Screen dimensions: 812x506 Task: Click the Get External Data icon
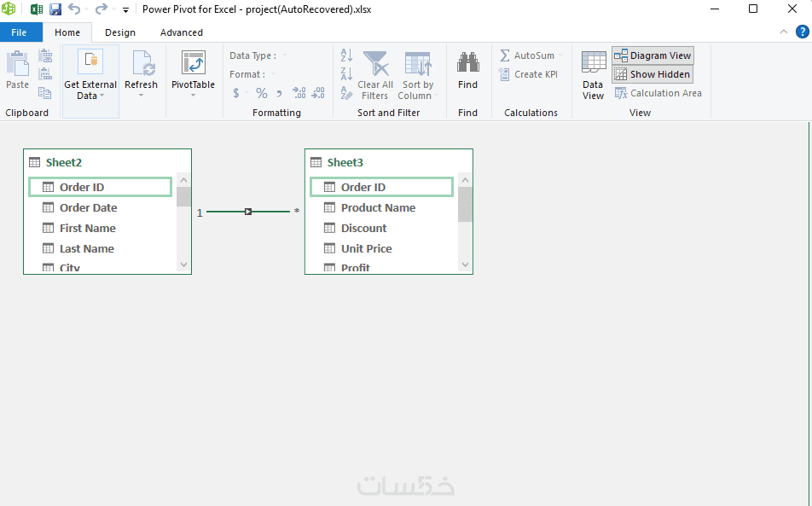tap(90, 62)
